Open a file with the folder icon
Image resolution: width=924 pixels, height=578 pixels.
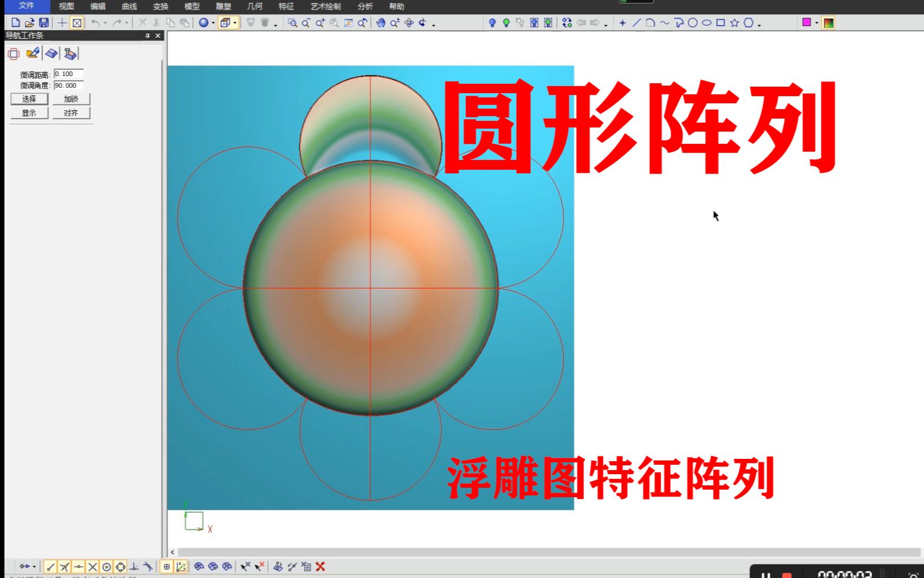[29, 22]
